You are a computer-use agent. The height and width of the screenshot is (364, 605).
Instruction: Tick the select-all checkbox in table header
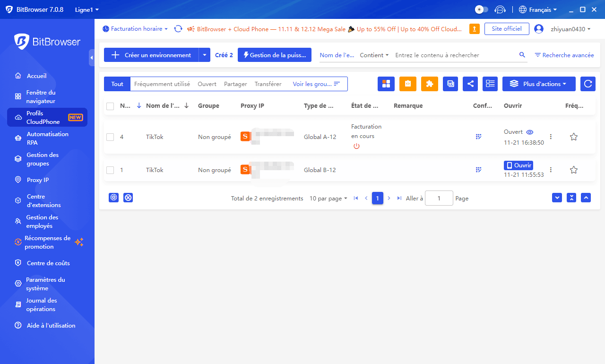pos(110,106)
